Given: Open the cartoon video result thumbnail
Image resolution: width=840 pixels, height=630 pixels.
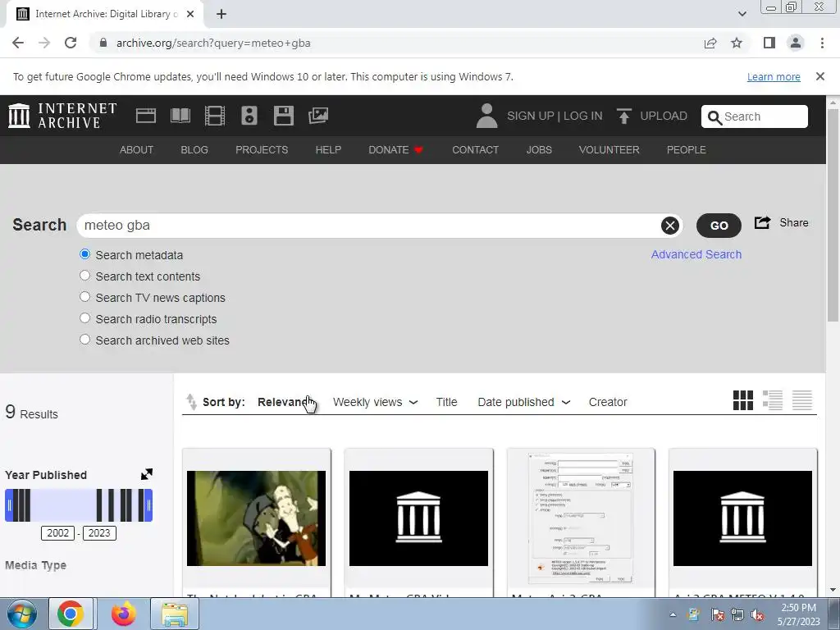Looking at the screenshot, I should coord(256,518).
